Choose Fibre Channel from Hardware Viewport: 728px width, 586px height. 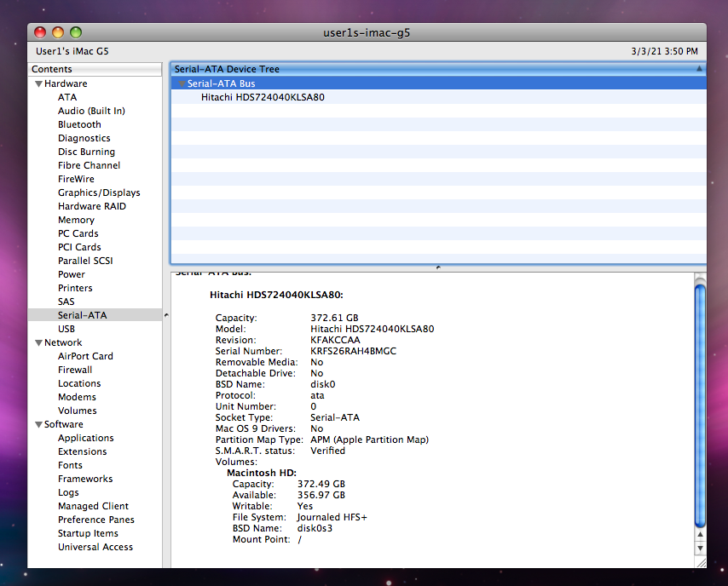(90, 165)
